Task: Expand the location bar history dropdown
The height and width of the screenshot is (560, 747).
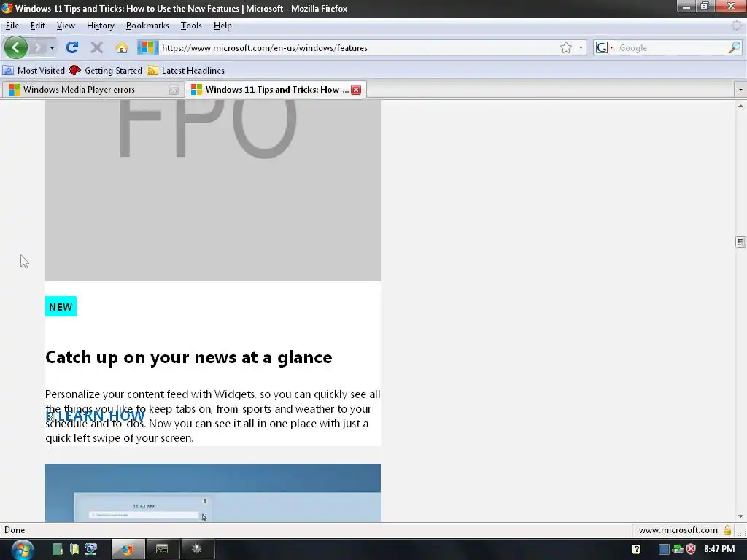Action: pyautogui.click(x=581, y=47)
